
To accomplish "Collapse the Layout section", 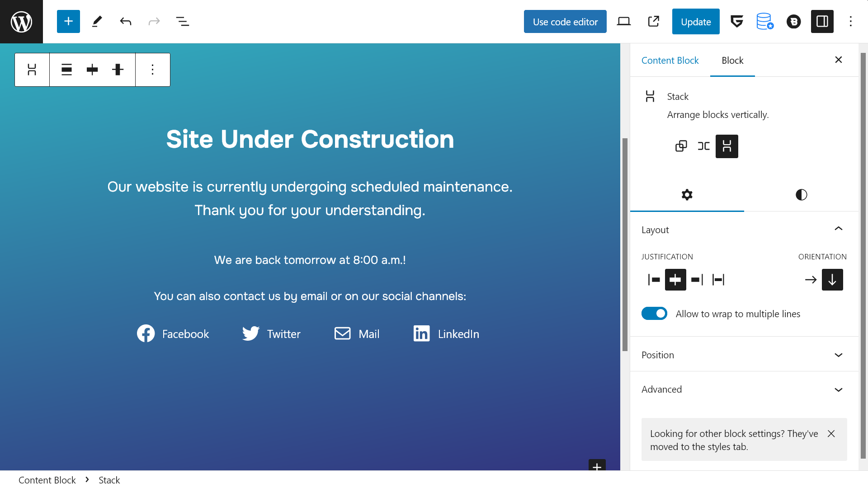I will click(839, 229).
